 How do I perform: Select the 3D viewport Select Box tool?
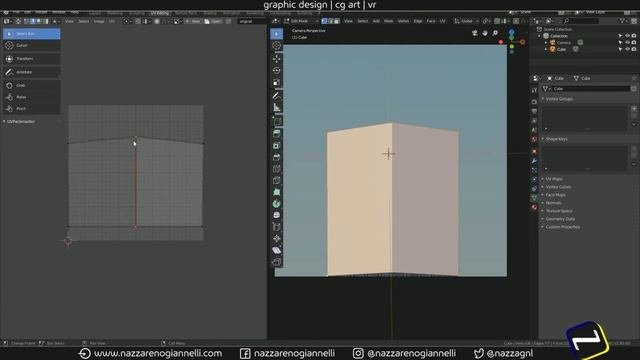(x=277, y=34)
